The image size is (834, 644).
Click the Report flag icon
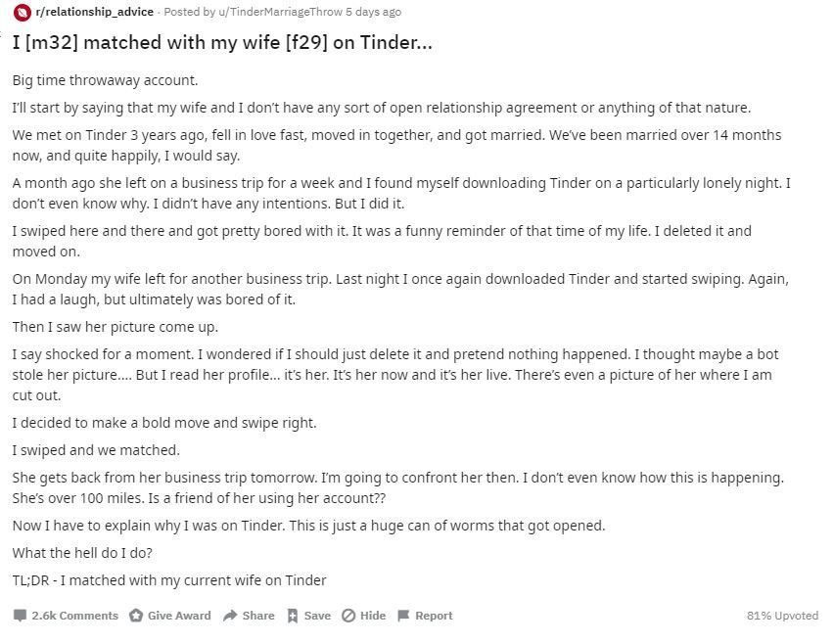[x=403, y=616]
